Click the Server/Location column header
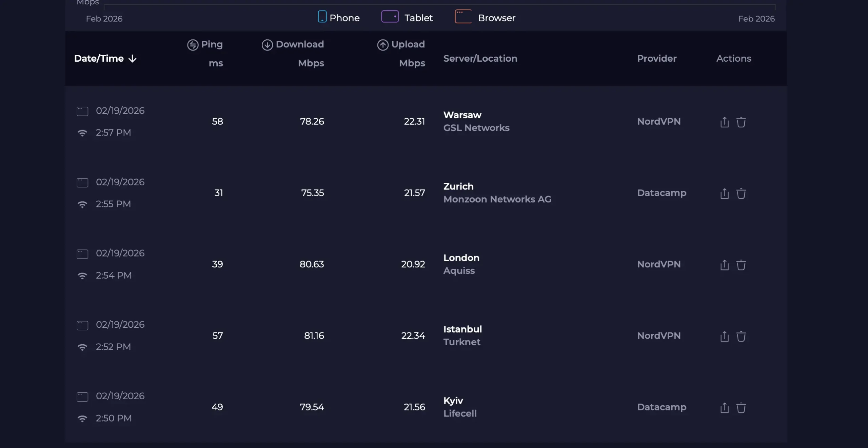Viewport: 868px width, 448px height. click(480, 59)
